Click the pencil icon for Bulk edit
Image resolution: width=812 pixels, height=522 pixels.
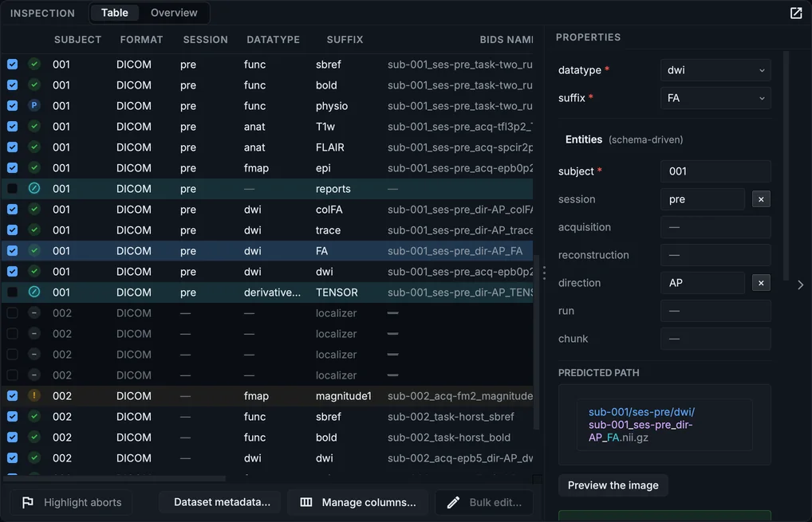pyautogui.click(x=453, y=502)
